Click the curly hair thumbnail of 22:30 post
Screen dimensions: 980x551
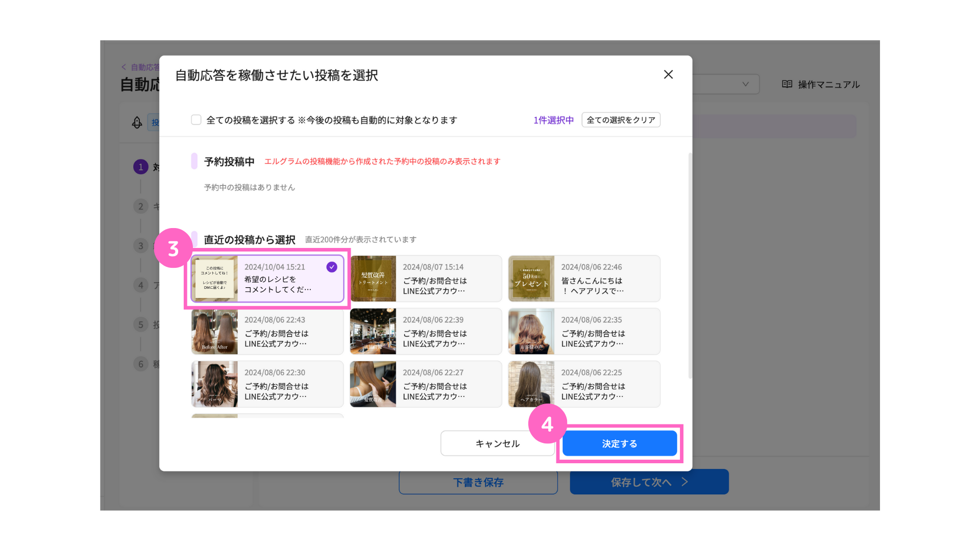click(x=215, y=384)
